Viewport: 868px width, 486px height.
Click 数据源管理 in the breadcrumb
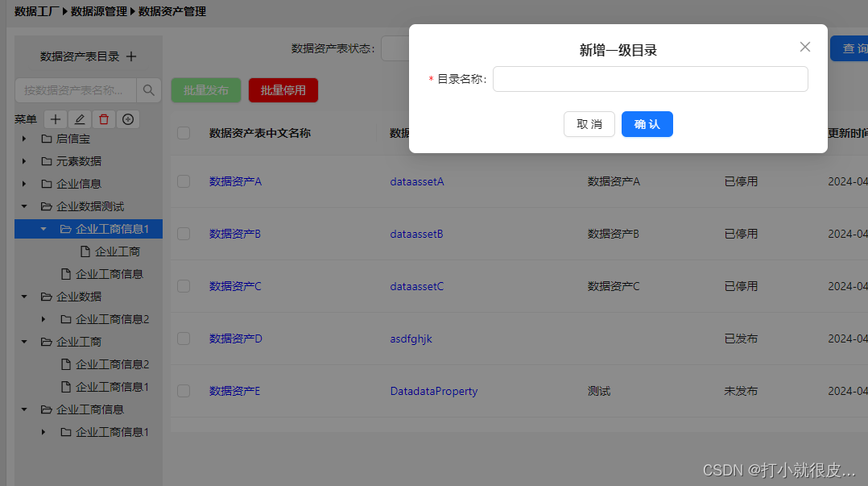tap(99, 11)
